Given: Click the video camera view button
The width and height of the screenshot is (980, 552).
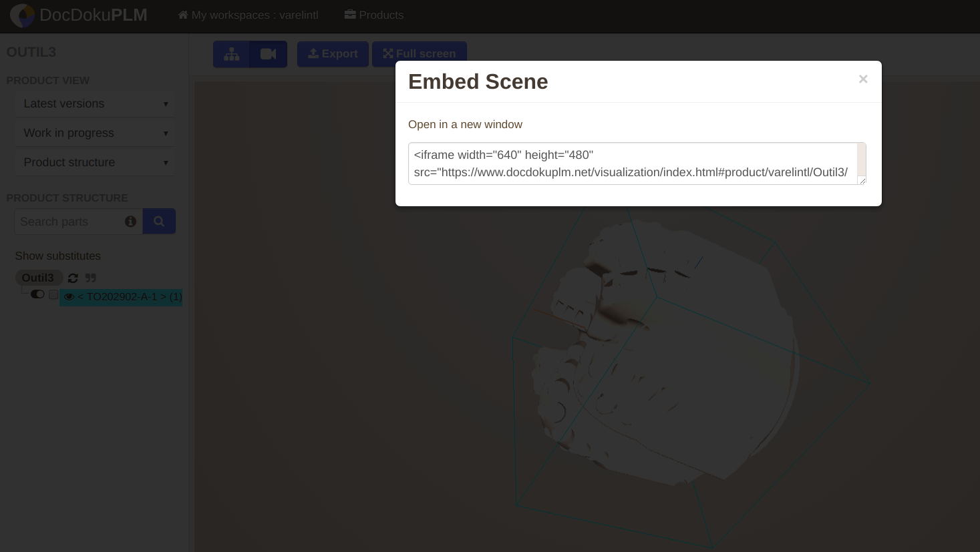Looking at the screenshot, I should tap(269, 54).
